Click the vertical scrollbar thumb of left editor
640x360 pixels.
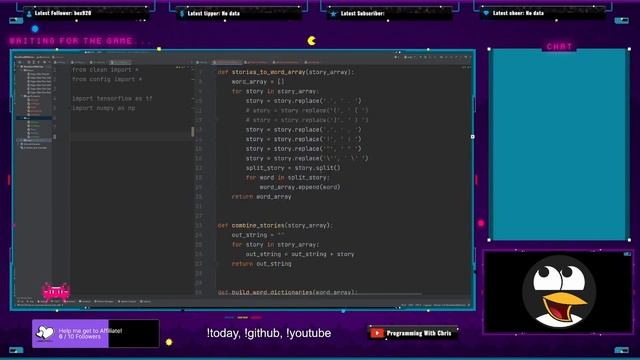[x=193, y=131]
